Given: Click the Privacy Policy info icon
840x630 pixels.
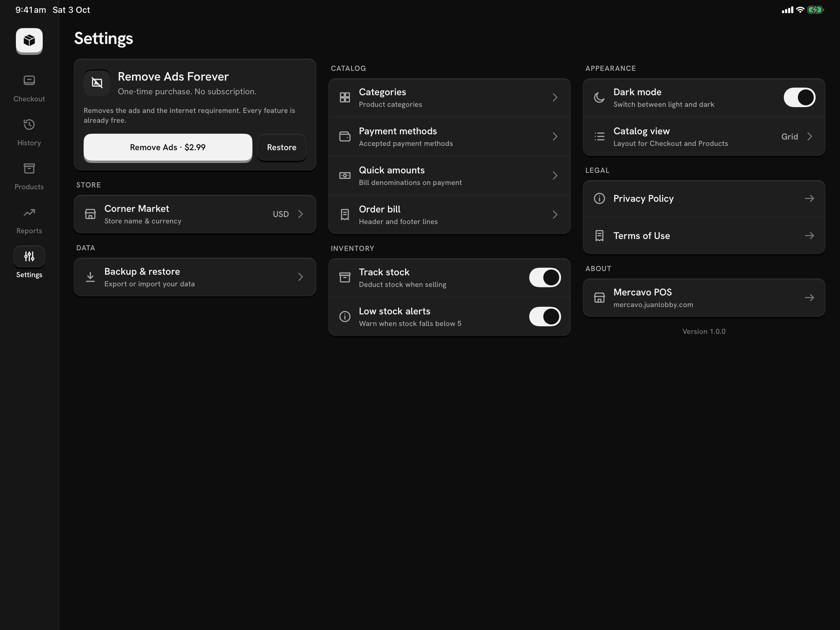Looking at the screenshot, I should pyautogui.click(x=599, y=199).
